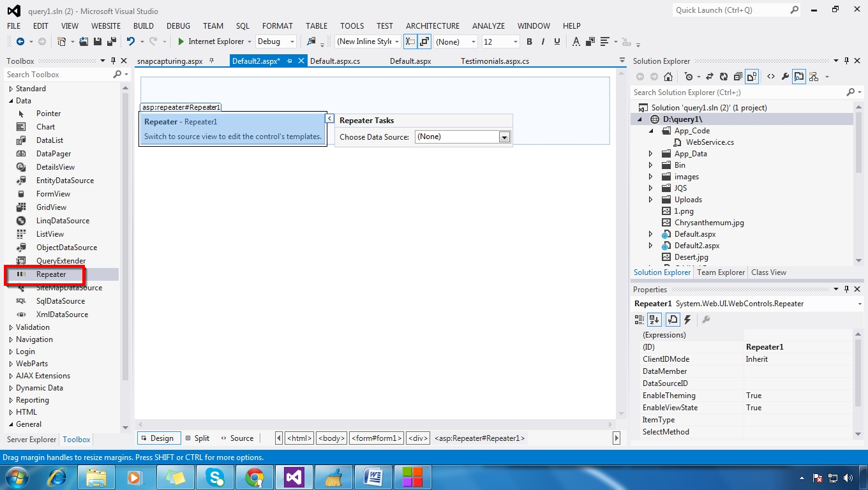Screen dimensions: 868x490
Task: Toggle Italic formatting in the toolbar
Action: click(x=543, y=41)
